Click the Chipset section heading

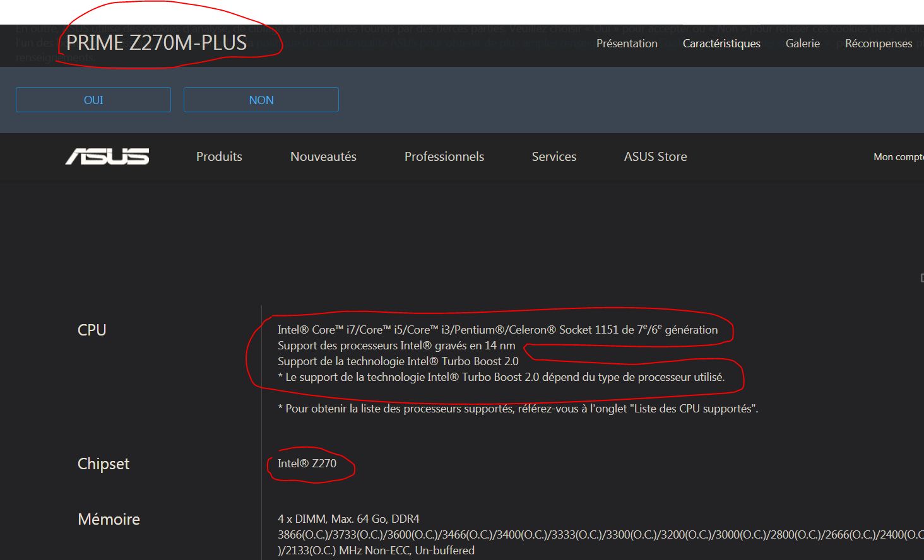104,464
